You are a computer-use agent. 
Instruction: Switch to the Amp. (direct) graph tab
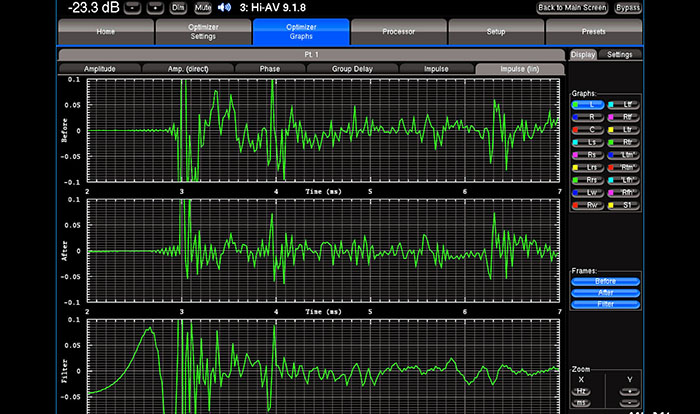188,69
